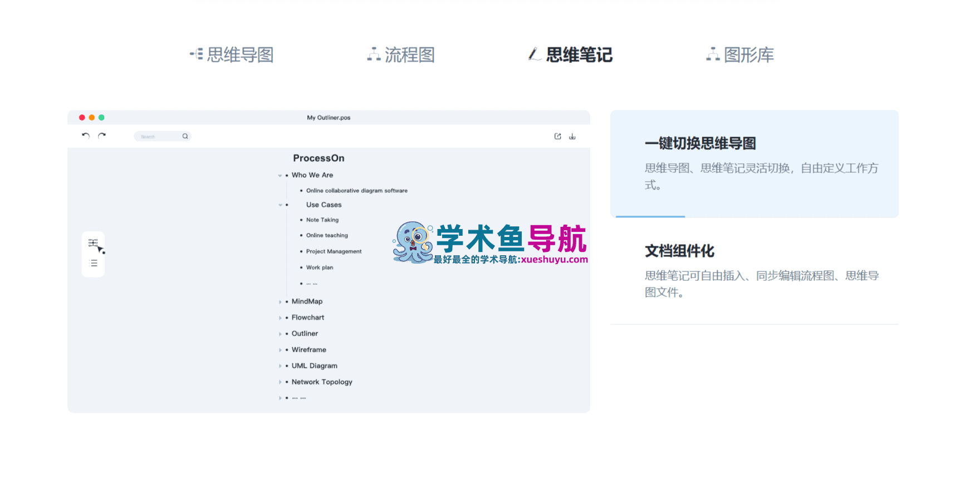Viewport: 980px width, 486px height.
Task: Click the Search input field
Action: pos(162,137)
